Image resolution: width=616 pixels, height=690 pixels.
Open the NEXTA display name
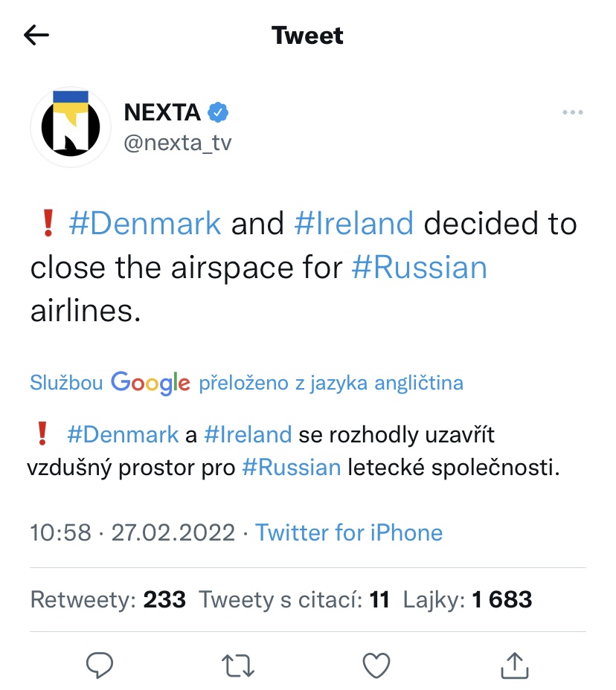(x=162, y=112)
